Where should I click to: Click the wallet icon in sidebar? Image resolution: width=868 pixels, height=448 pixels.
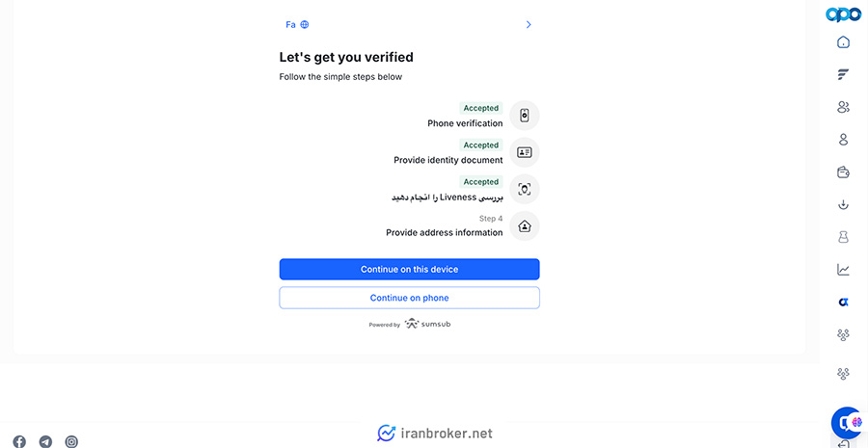[x=843, y=172]
